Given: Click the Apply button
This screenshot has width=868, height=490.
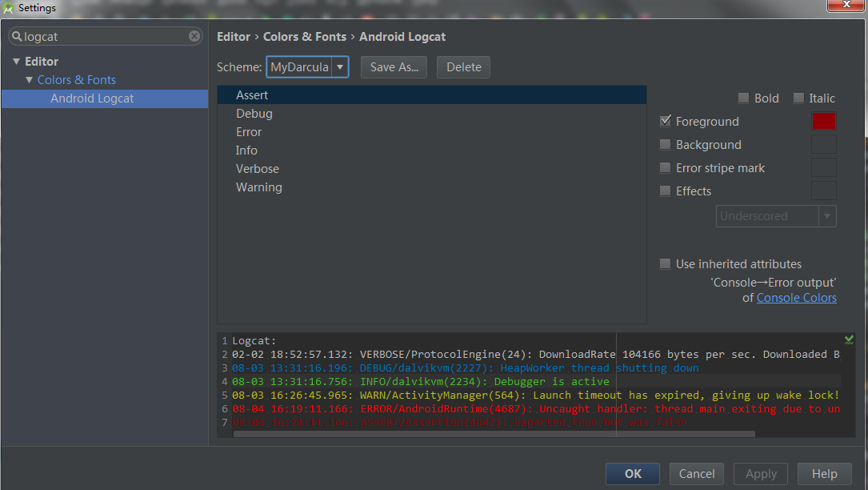Looking at the screenshot, I should coord(761,474).
